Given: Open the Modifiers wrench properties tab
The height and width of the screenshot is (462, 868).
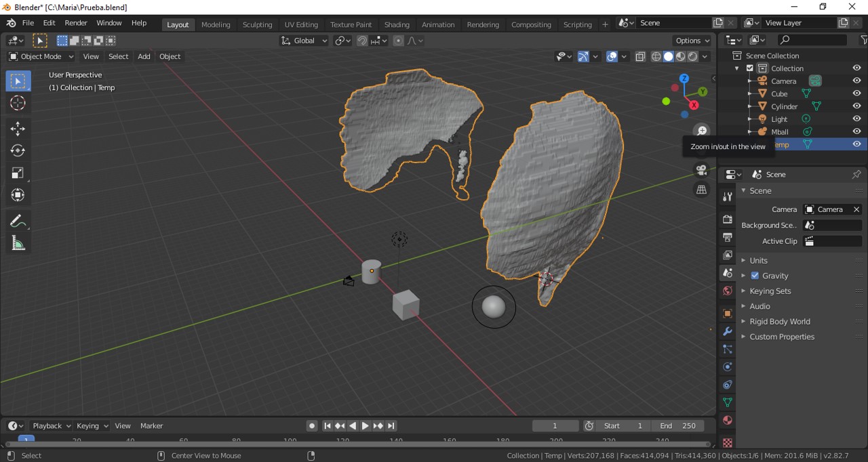Looking at the screenshot, I should point(728,331).
